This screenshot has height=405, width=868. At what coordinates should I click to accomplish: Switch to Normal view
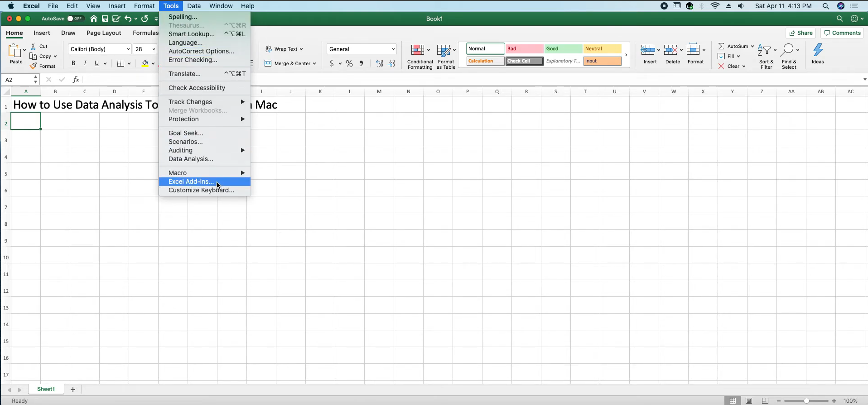coord(733,400)
